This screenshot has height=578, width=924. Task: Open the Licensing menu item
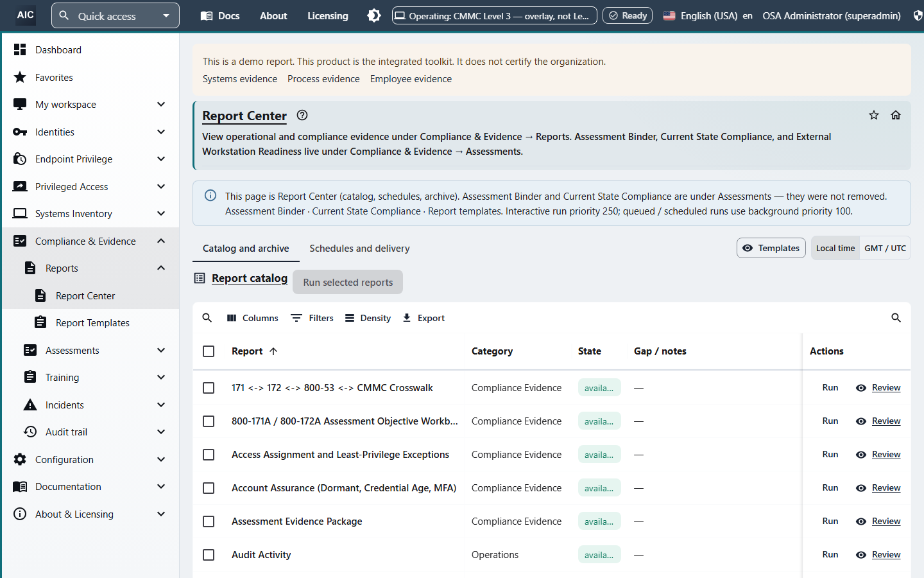click(x=328, y=15)
